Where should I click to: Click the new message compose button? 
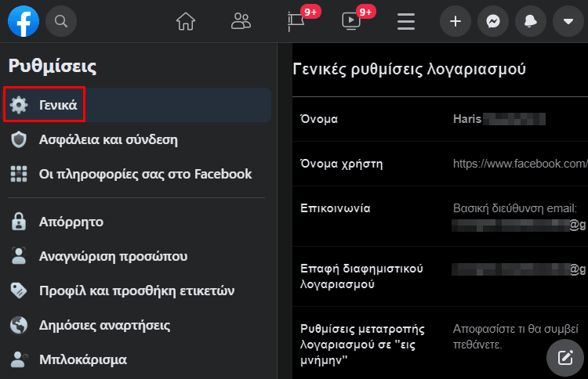coord(565,358)
